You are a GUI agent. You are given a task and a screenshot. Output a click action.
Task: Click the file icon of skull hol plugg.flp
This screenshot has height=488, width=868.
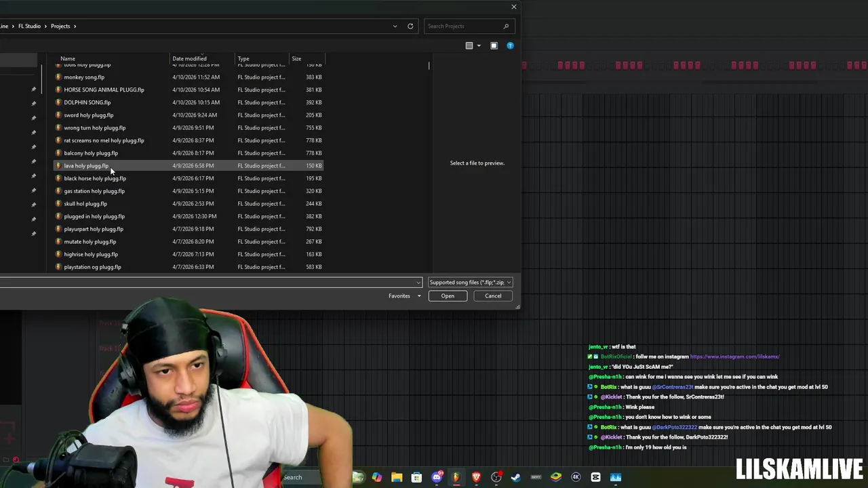point(58,203)
